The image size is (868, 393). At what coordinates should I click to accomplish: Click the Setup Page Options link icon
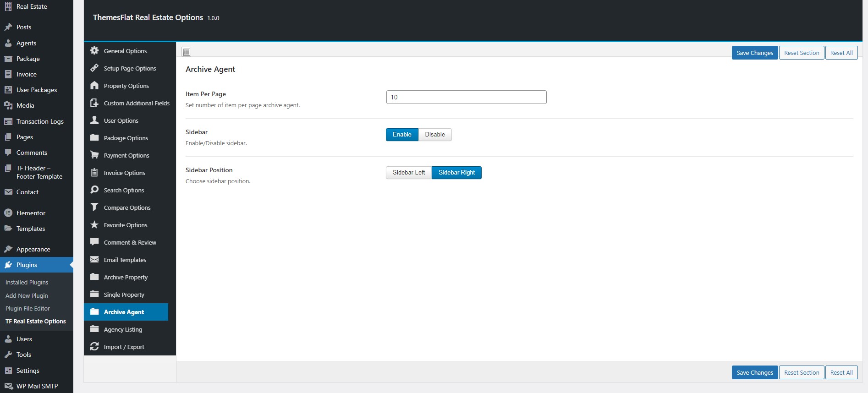[x=94, y=68]
